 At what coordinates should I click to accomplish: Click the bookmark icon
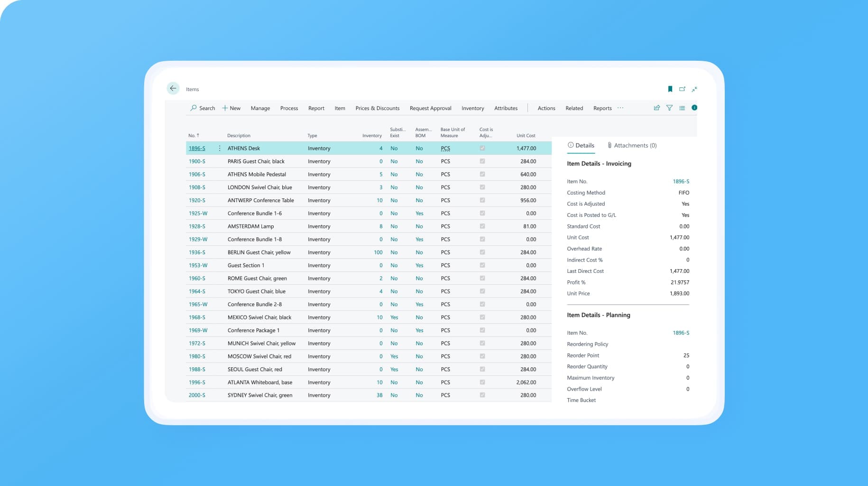[670, 89]
